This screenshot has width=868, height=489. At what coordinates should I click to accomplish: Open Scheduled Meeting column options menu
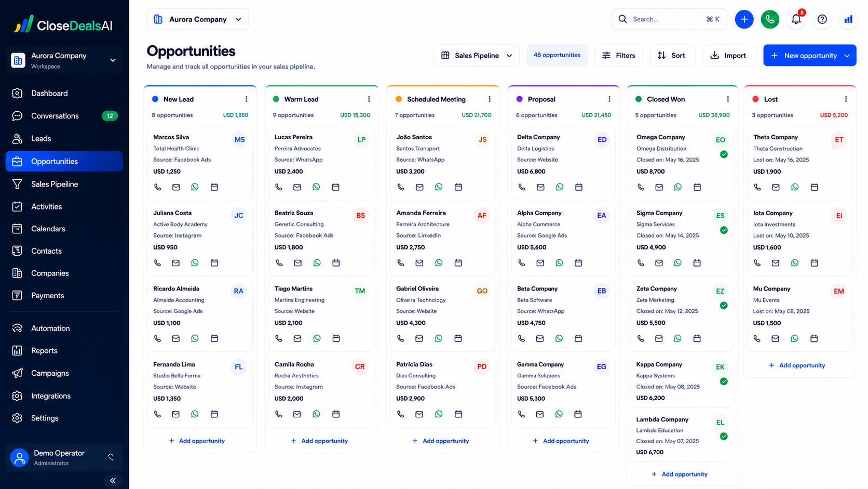click(490, 99)
